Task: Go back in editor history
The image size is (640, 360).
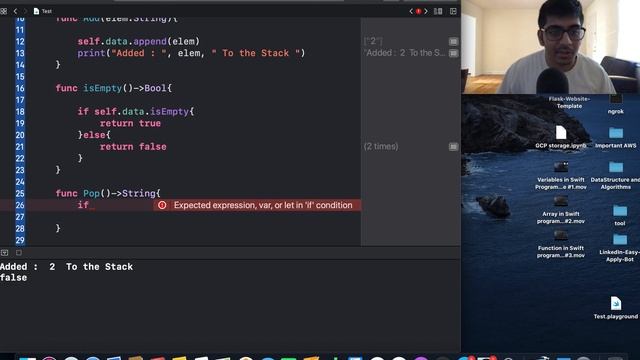Action: [x=16, y=11]
